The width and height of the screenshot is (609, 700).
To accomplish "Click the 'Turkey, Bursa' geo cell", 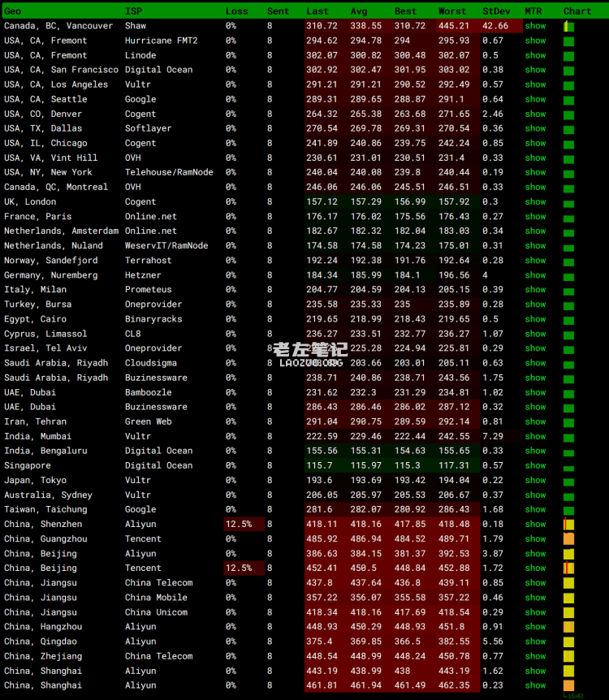I will 37,304.
